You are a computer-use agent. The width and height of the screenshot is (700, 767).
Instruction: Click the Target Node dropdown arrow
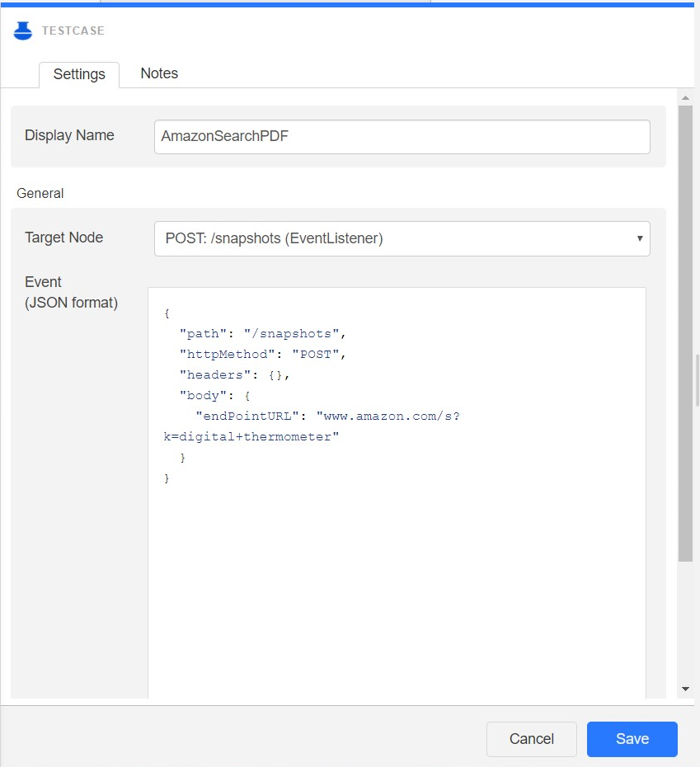[x=640, y=238]
